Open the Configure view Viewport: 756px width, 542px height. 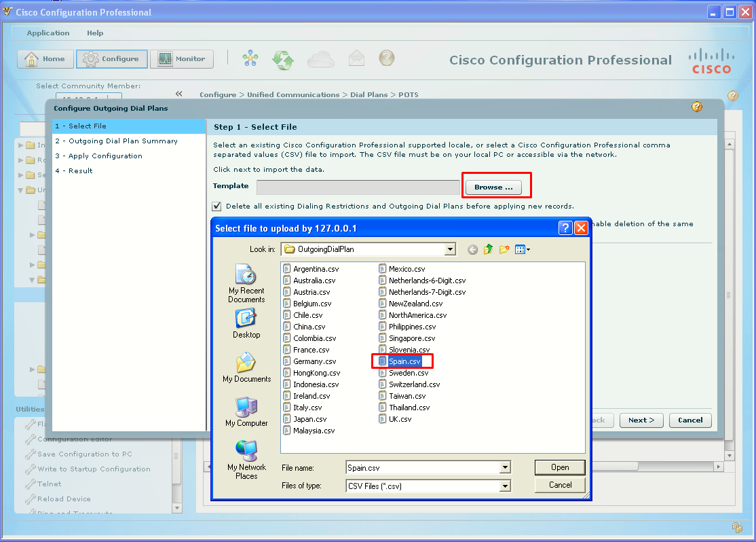pos(112,59)
